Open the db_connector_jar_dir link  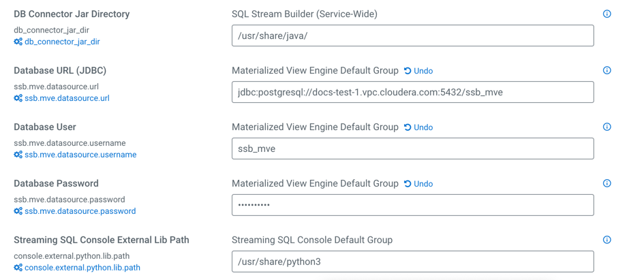pyautogui.click(x=62, y=42)
